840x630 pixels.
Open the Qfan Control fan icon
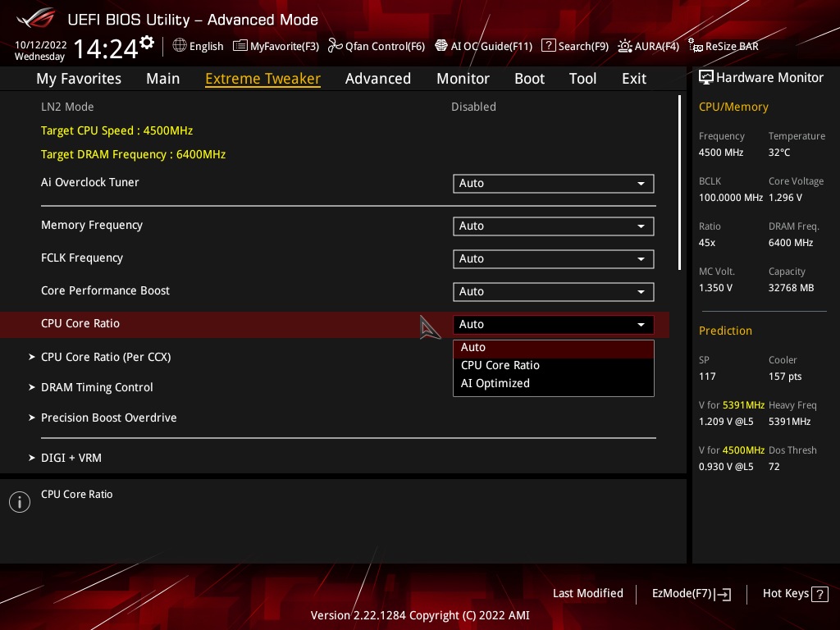click(336, 46)
